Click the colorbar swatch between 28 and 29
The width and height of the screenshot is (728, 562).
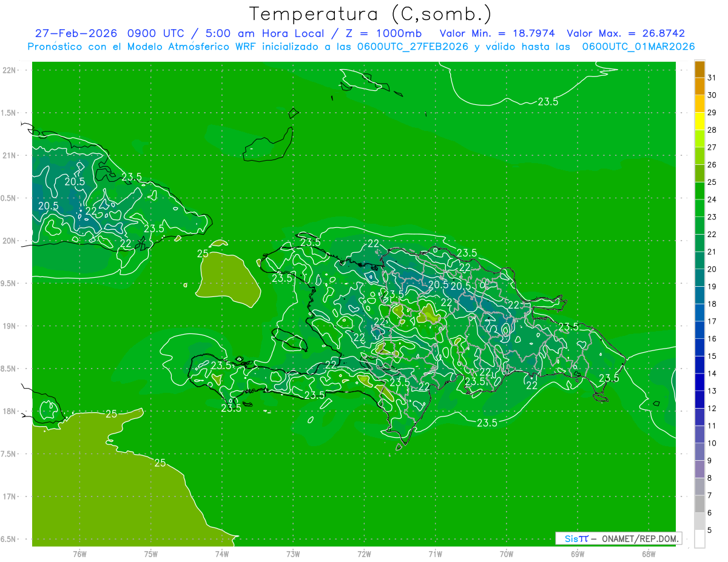tap(699, 121)
